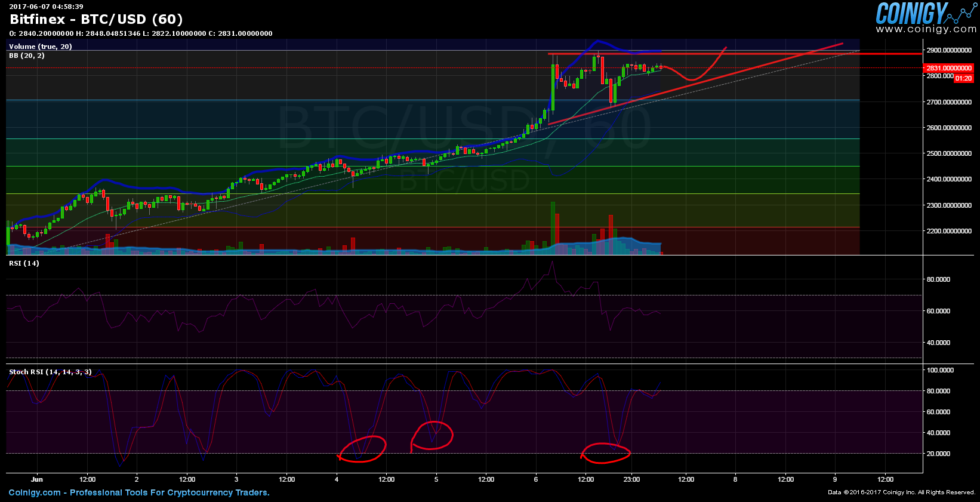
Task: Click the Stoch RSI 80.0000 axis label
Action: [938, 391]
